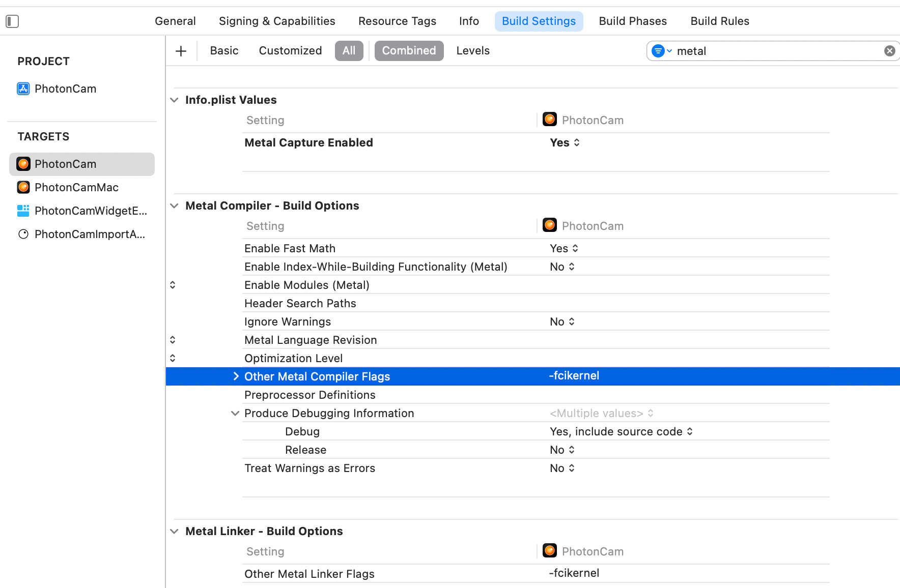Select Metal Capture Enabled setting name
900x588 pixels.
pyautogui.click(x=308, y=143)
